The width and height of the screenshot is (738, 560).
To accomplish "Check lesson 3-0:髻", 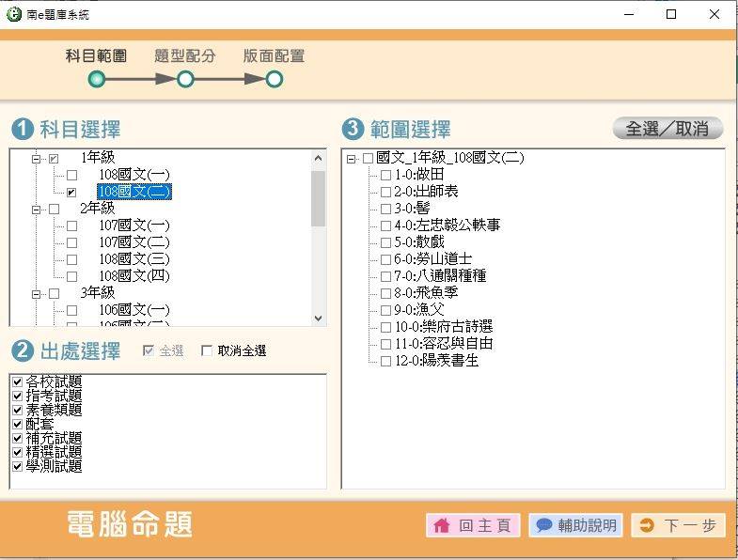I will [386, 209].
